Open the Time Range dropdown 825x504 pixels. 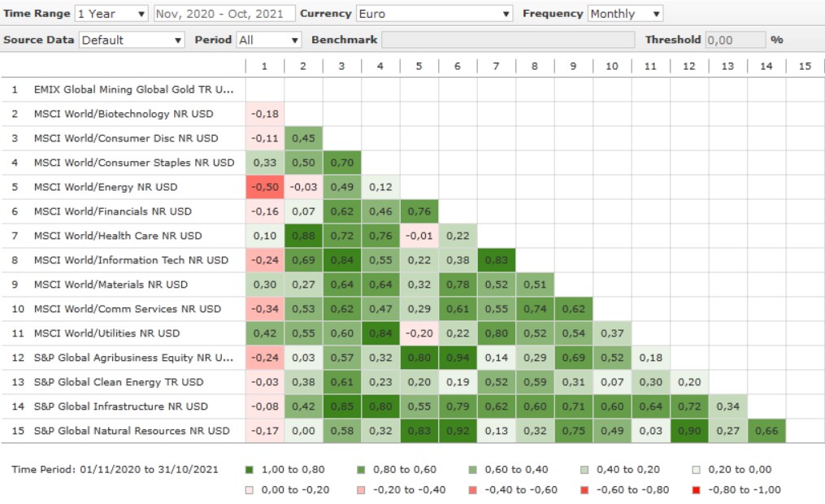(x=111, y=14)
